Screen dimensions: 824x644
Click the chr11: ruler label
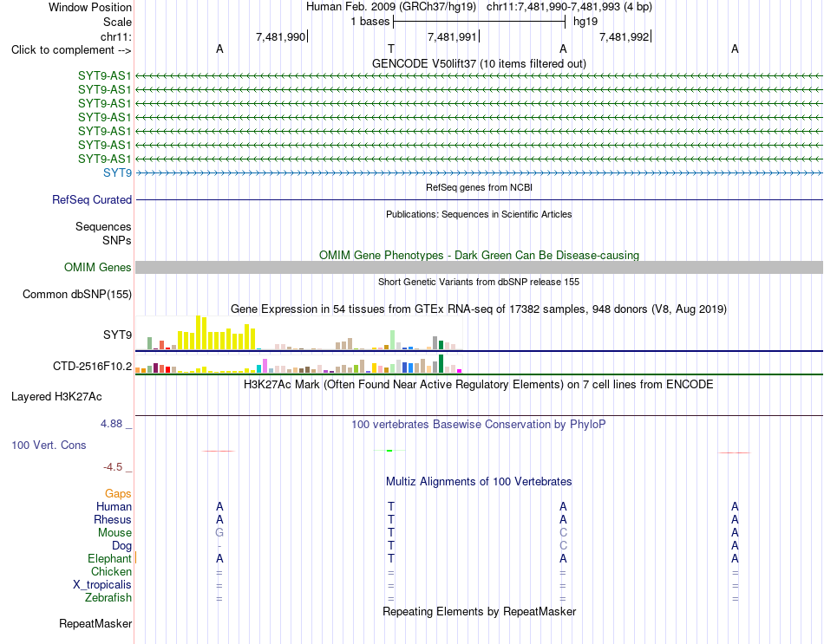click(115, 36)
